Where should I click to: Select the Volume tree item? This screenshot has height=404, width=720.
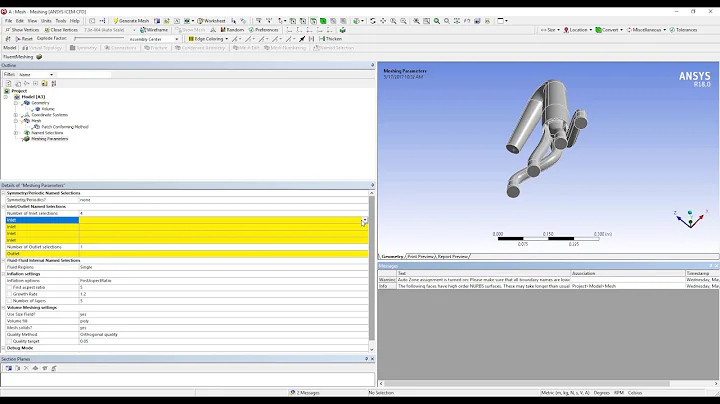pyautogui.click(x=48, y=109)
